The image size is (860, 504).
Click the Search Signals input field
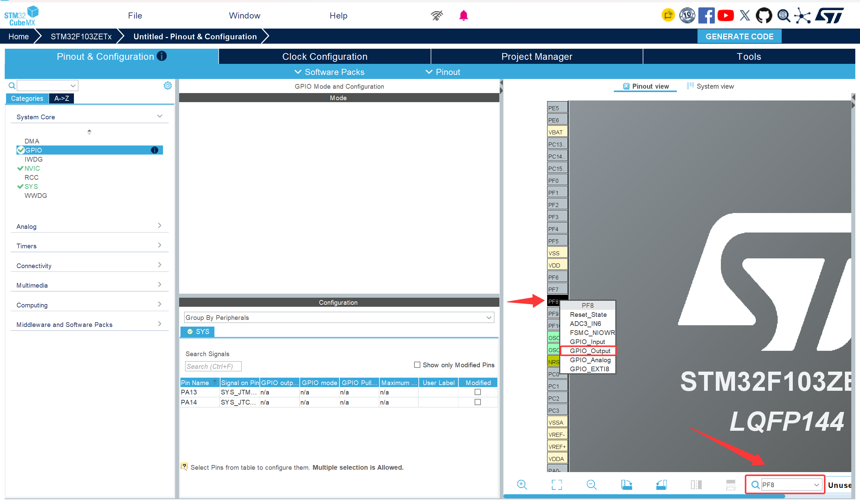[x=213, y=367]
